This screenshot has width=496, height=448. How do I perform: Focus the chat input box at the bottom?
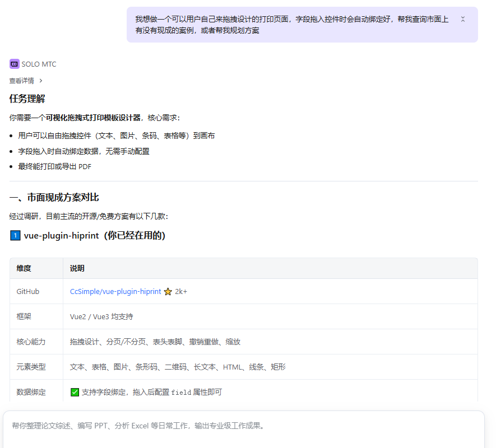(244, 429)
